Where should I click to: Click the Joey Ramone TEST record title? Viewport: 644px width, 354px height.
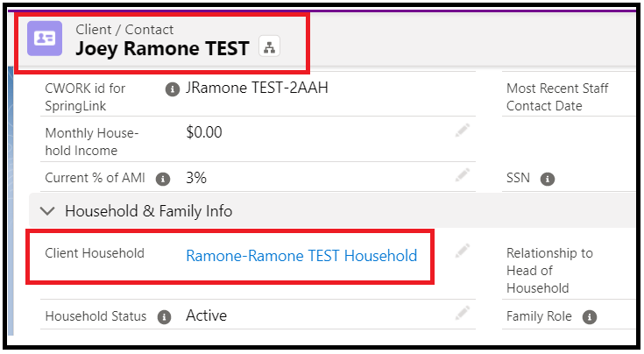coord(162,48)
